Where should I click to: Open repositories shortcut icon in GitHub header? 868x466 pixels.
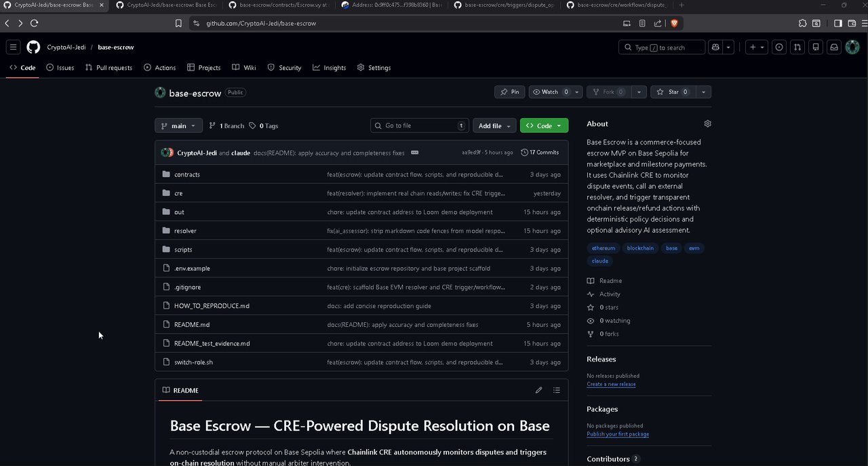coord(816,47)
